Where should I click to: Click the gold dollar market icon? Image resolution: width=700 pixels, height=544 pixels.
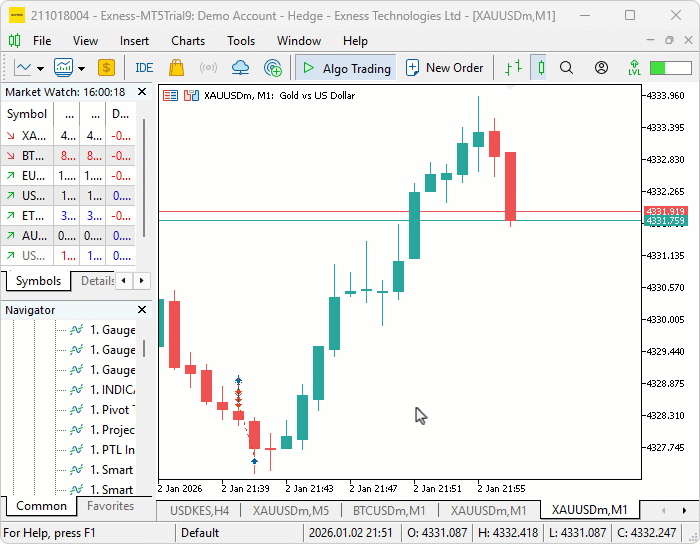point(106,68)
